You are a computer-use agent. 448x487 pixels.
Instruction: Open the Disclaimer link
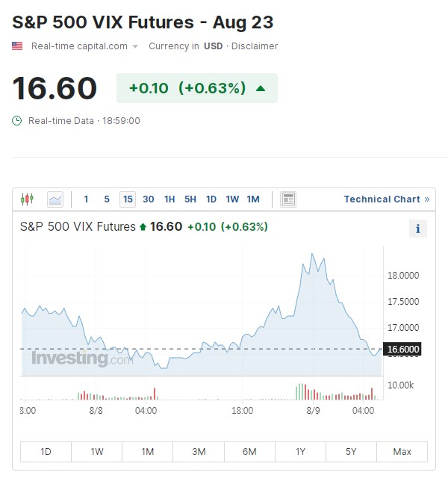255,46
